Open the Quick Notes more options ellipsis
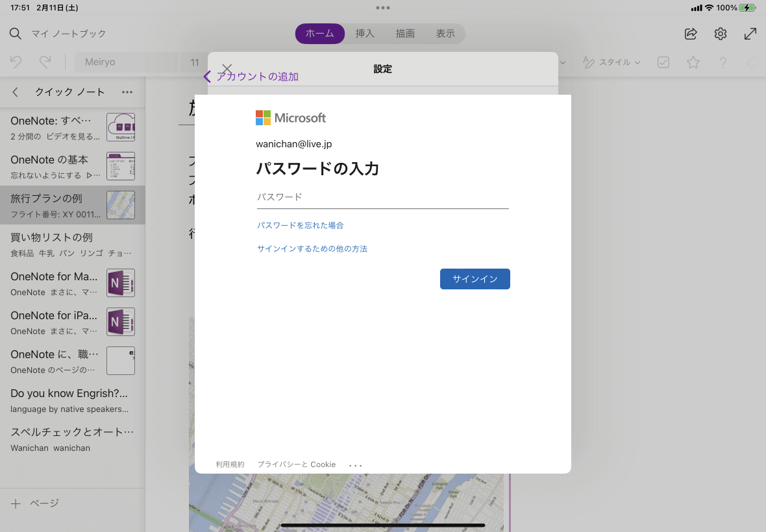Viewport: 766px width, 532px height. 127,92
